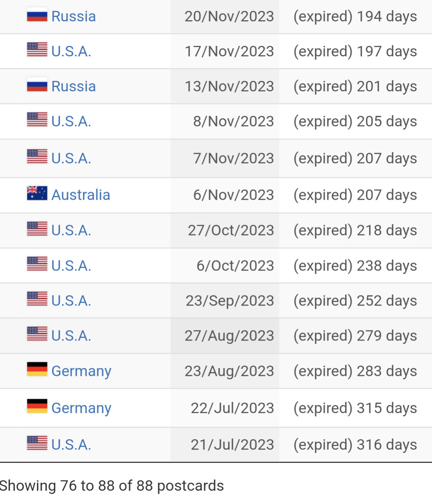Open the Germany link dated 22/Jul/2023
Image resolution: width=432 pixels, height=504 pixels.
pos(81,408)
